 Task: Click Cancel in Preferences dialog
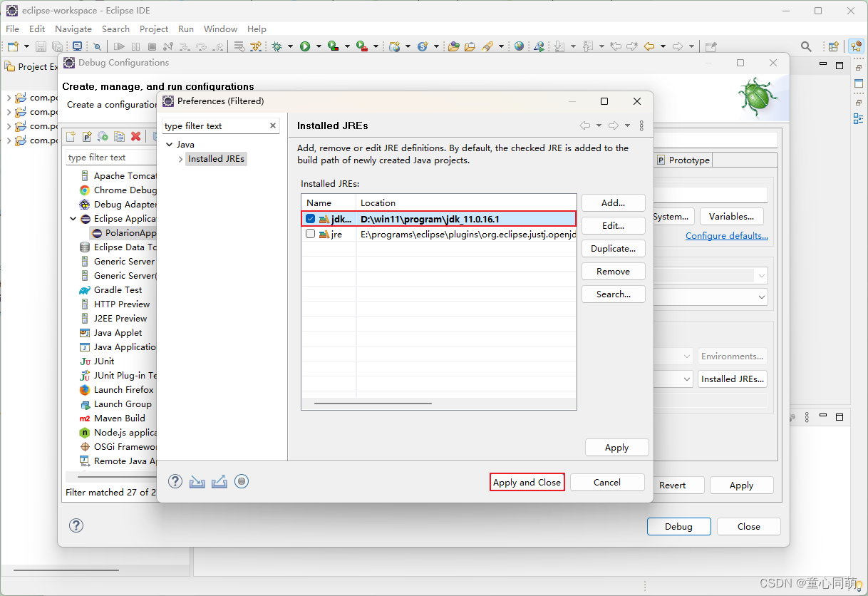pos(607,482)
